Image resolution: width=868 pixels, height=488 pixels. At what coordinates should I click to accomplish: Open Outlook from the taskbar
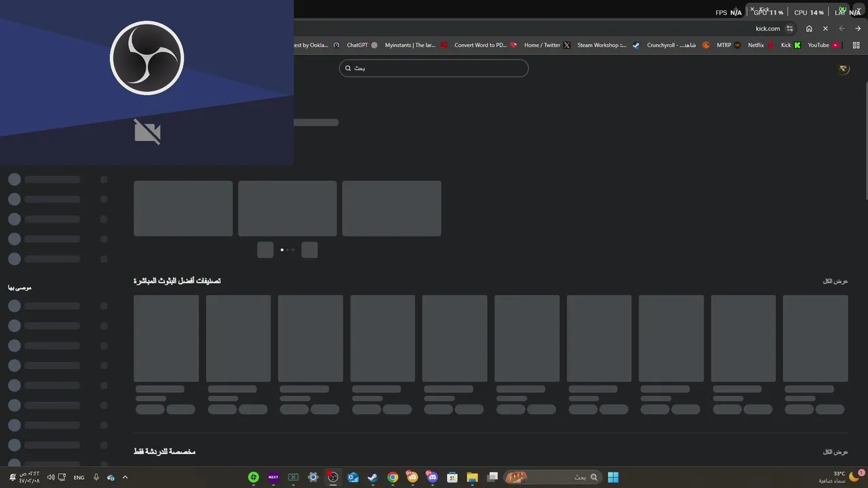click(x=353, y=477)
